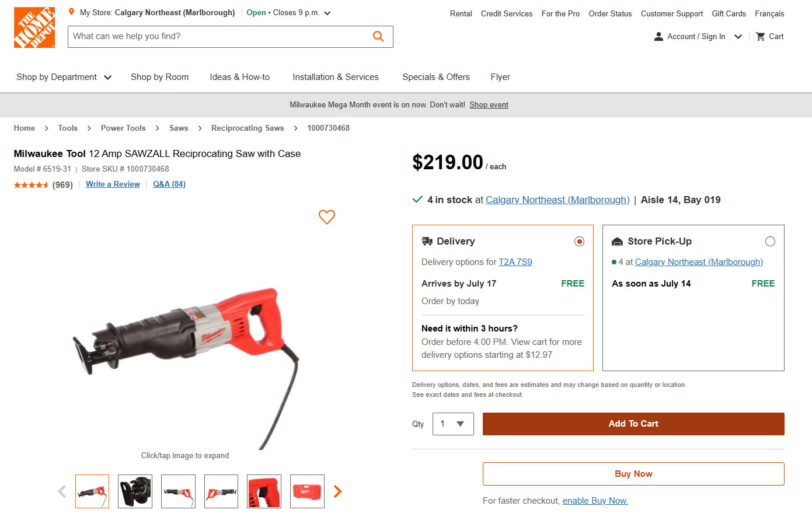
Task: Open the Specials & Offers menu
Action: click(x=436, y=77)
